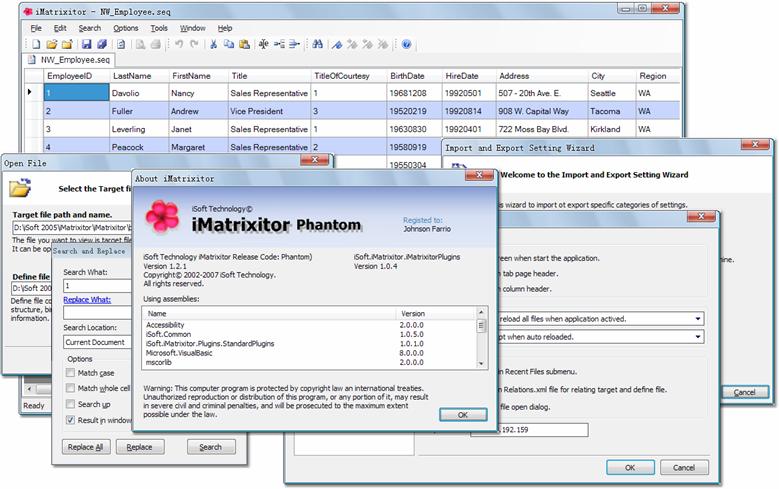Click the Replace button in Search and Replace
This screenshot has width=779, height=489.
pyautogui.click(x=140, y=447)
